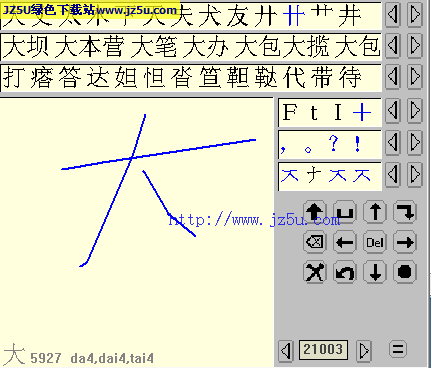Decrease value left of 21003 field
The image size is (432, 368).
tap(286, 350)
